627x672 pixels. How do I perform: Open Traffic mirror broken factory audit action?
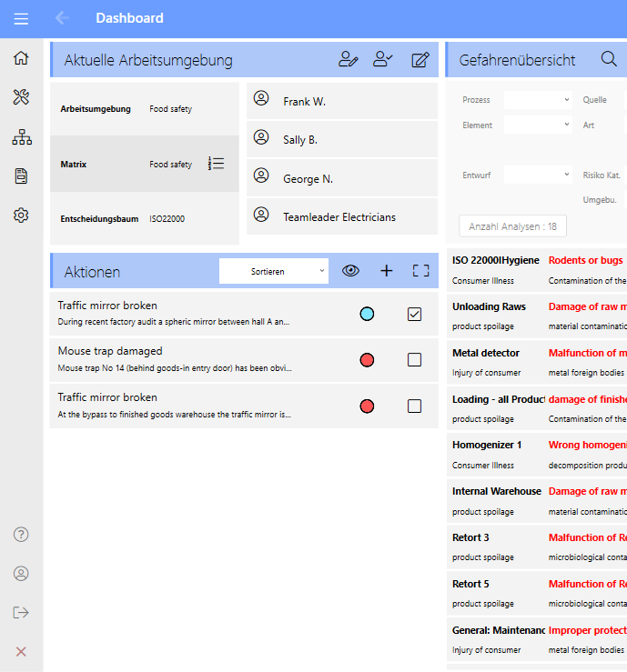pos(244,314)
